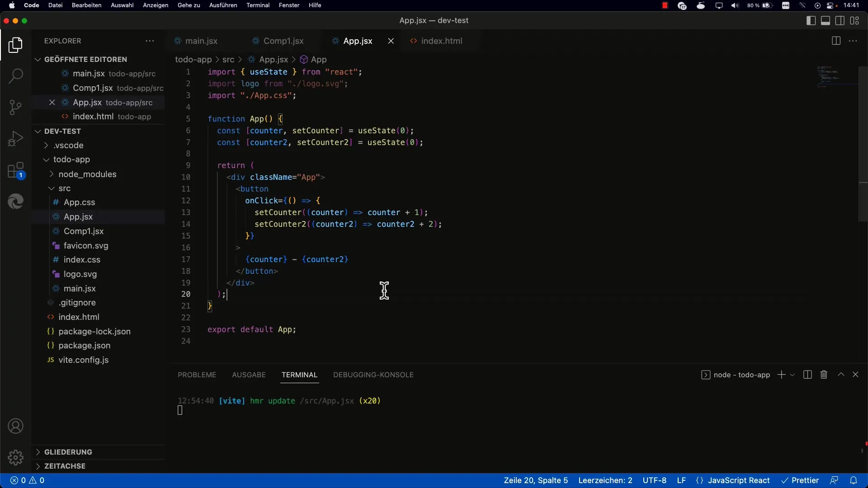Open the Edge browser tools icon in activity bar
The width and height of the screenshot is (868, 488).
point(15,201)
